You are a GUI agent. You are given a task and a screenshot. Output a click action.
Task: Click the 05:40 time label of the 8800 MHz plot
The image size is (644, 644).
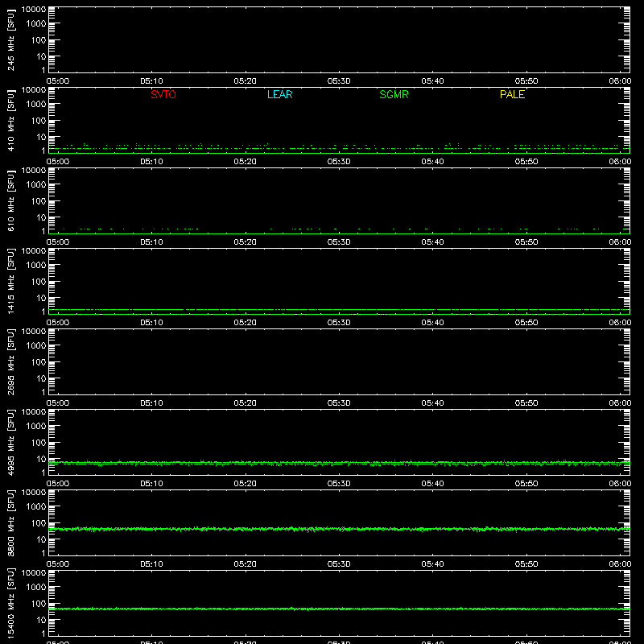(x=432, y=564)
